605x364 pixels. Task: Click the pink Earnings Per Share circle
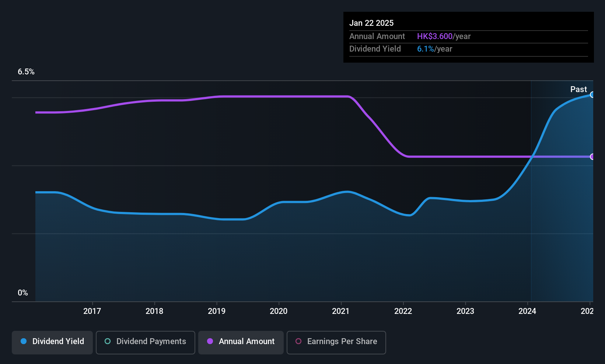[298, 341]
